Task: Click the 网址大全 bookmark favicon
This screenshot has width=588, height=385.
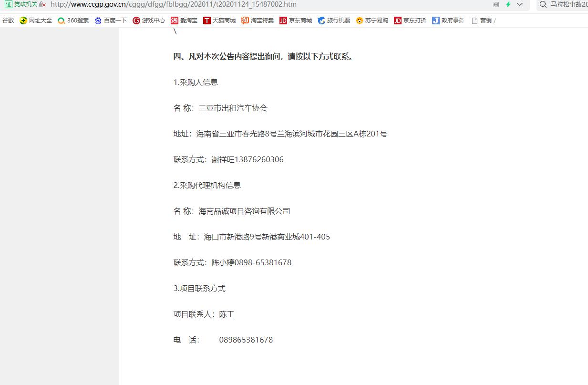Action: [x=23, y=21]
